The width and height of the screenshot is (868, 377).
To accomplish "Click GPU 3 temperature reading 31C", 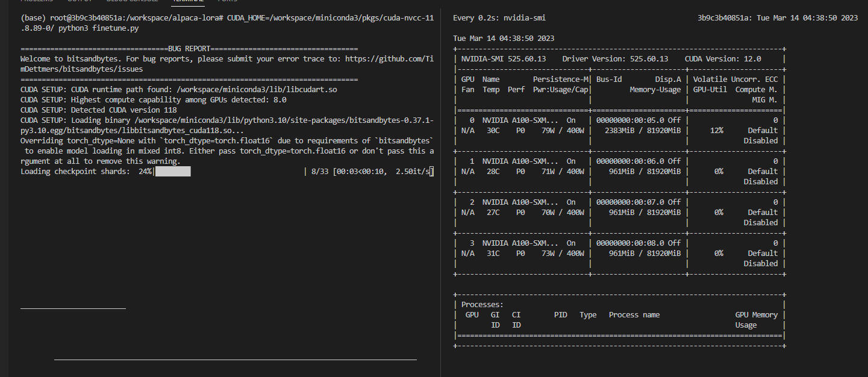I will click(493, 254).
